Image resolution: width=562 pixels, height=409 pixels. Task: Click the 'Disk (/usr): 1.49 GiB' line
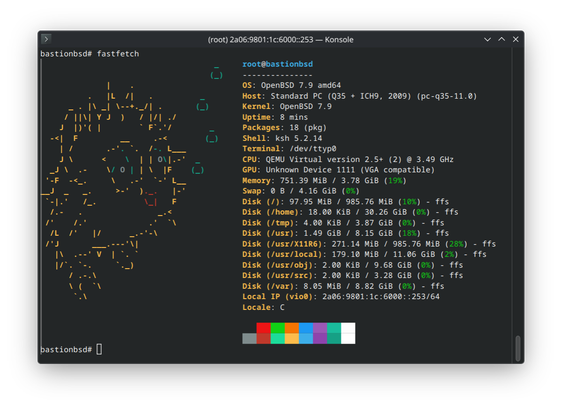pos(346,233)
